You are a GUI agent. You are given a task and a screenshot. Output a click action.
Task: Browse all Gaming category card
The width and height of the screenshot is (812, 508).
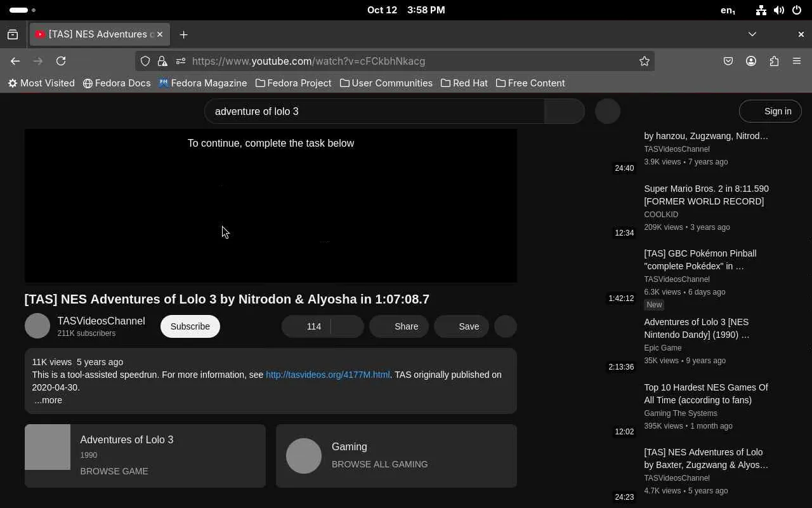click(396, 456)
